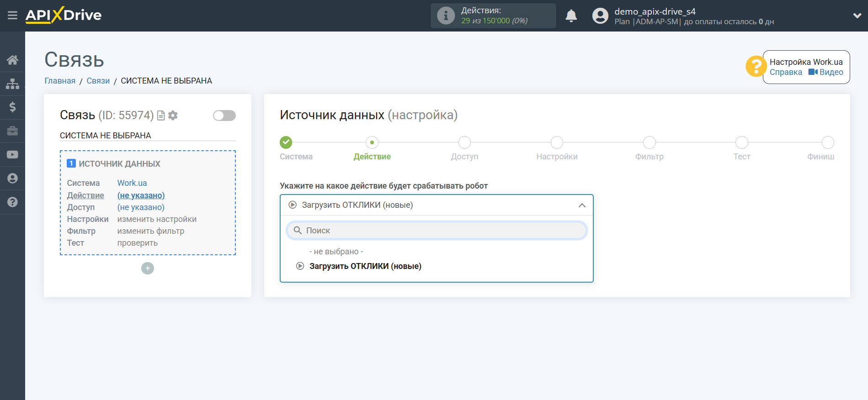
Task: Go to the 'Система' step
Action: coord(286,143)
